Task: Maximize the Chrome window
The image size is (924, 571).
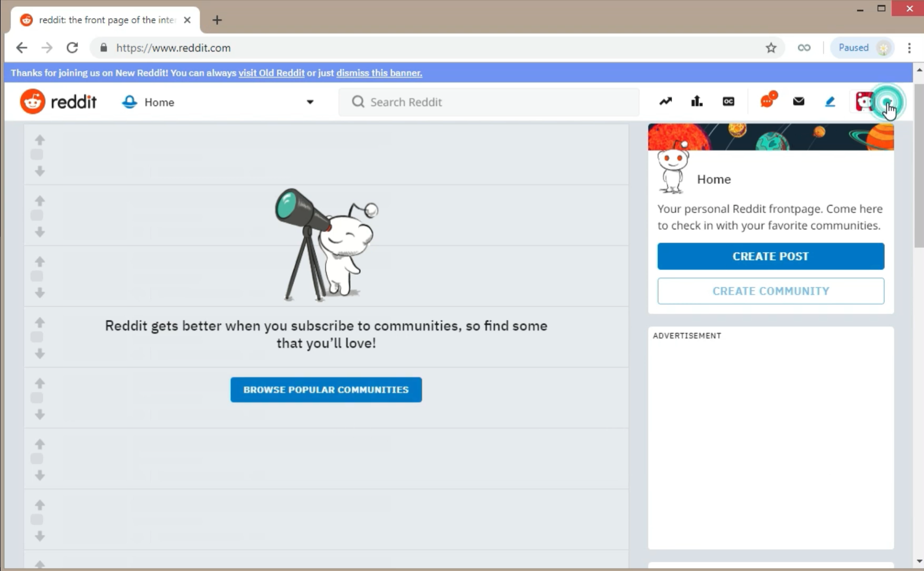Action: [881, 8]
